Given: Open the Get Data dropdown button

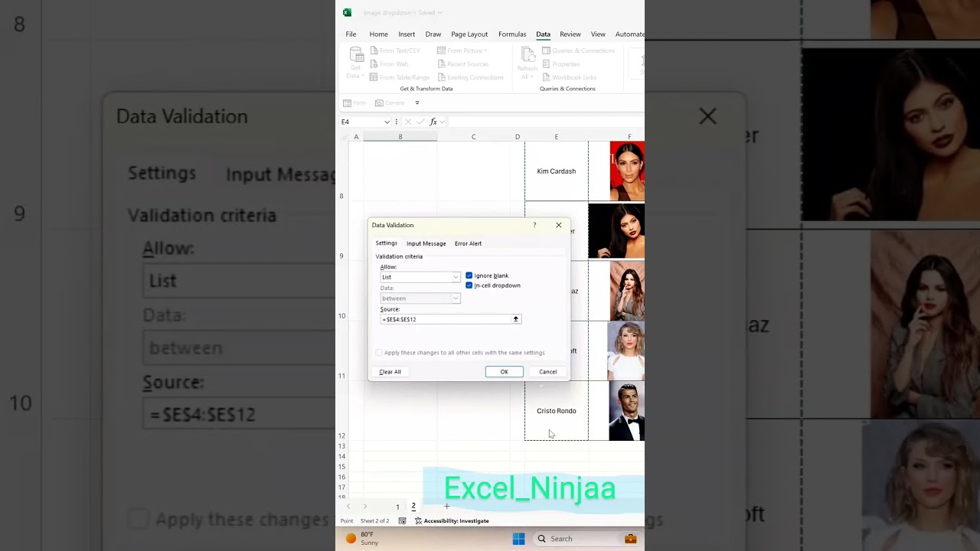Looking at the screenshot, I should click(x=356, y=63).
